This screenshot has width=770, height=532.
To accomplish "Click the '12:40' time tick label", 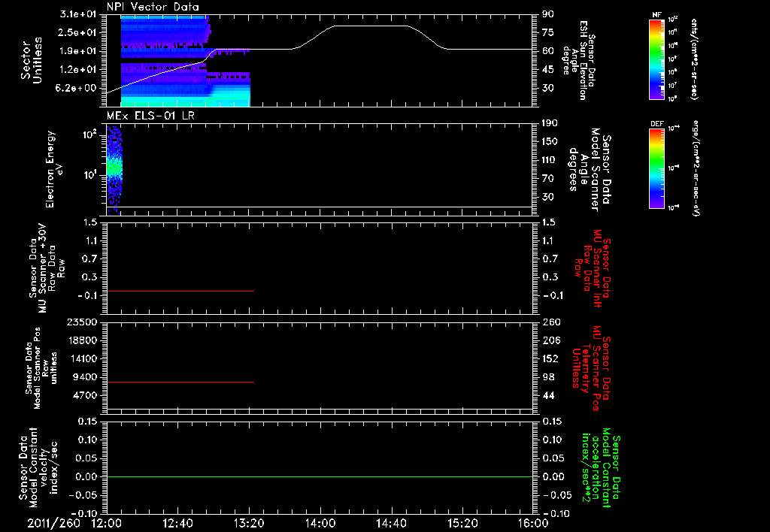I will click(177, 523).
